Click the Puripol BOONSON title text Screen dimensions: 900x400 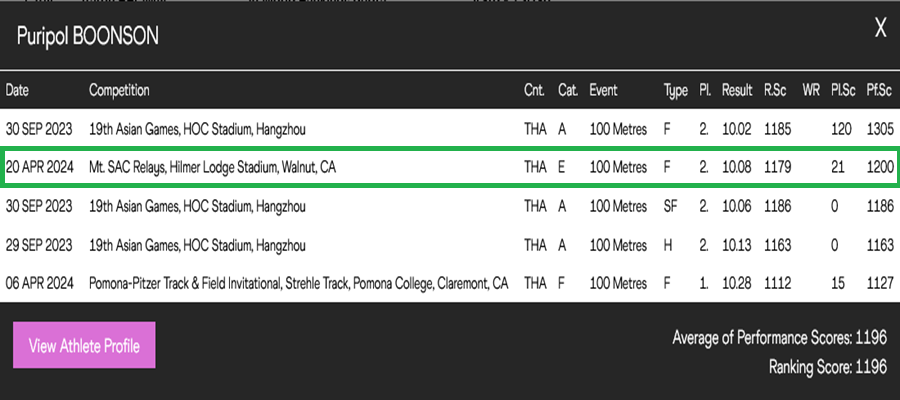coord(87,37)
